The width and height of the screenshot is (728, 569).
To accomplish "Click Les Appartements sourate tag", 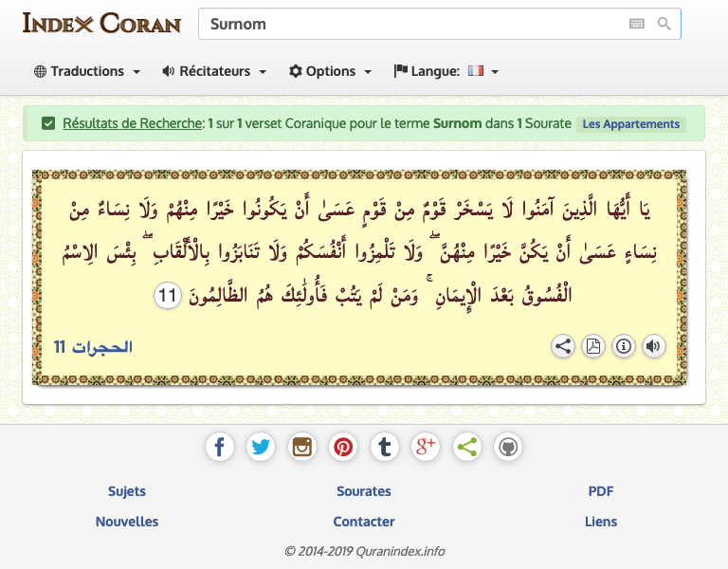I will click(630, 124).
